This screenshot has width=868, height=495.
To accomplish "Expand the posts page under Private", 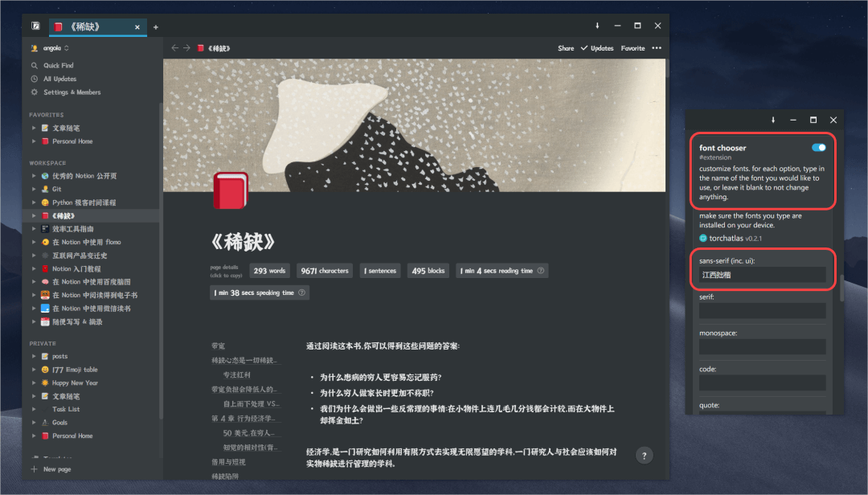I will [x=34, y=356].
